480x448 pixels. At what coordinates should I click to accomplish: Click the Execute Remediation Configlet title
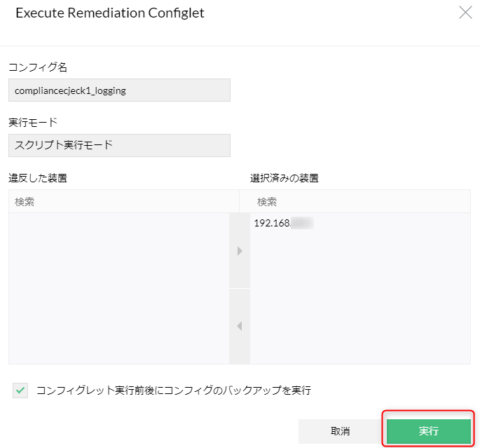click(110, 13)
